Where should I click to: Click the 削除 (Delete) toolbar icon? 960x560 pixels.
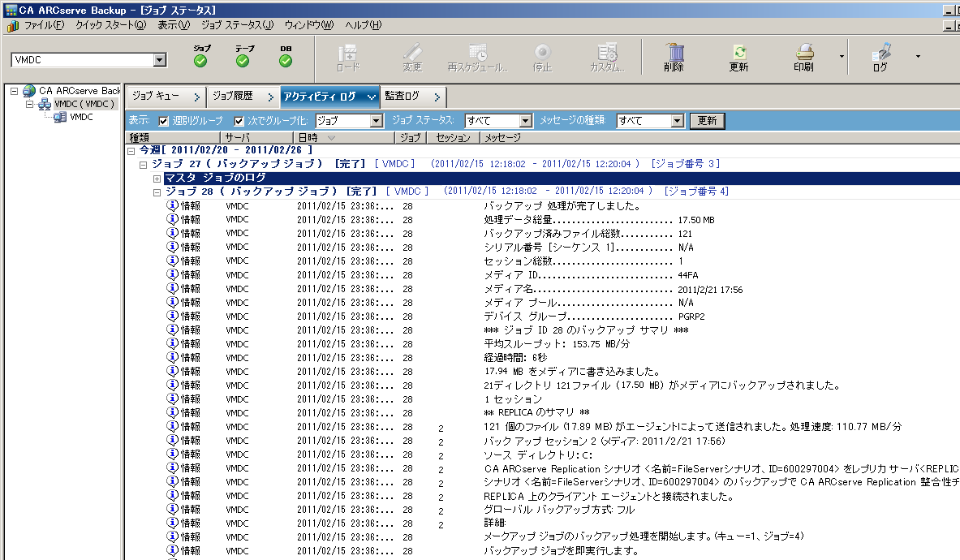673,55
